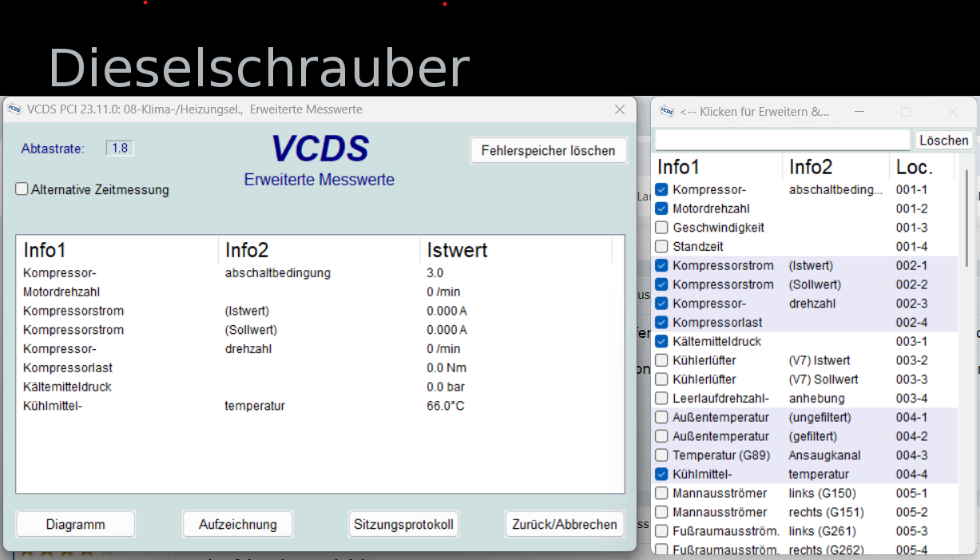Click the Istwert column header
This screenshot has height=560, width=980.
[x=516, y=250]
